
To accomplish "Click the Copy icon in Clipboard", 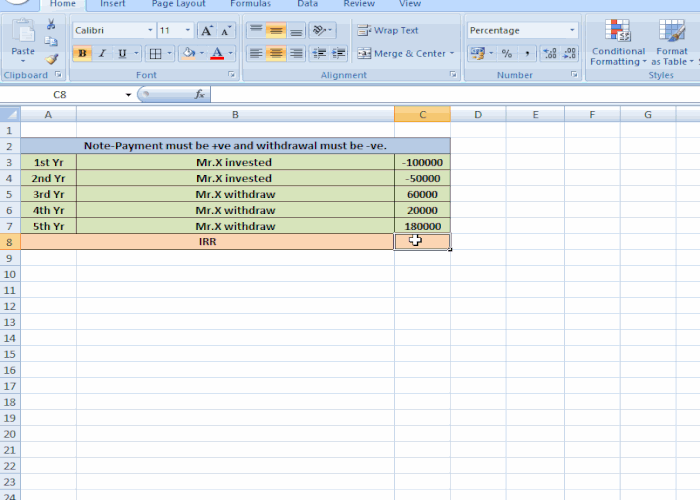I will (x=51, y=42).
